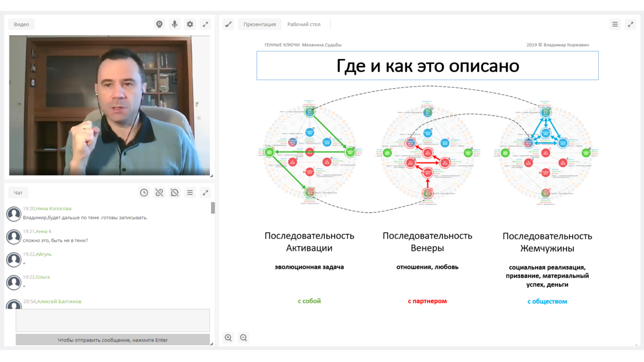Click the webcam video of the presenter
This screenshot has height=362, width=644.
109,105
